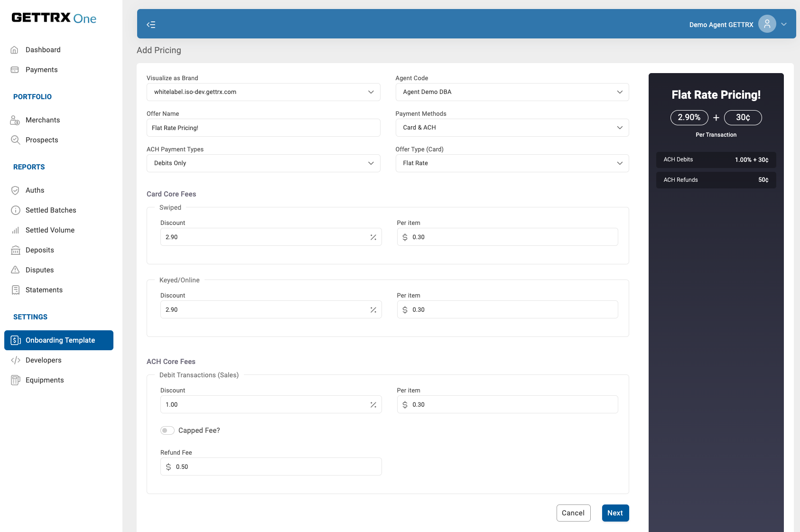Click the Refund Fee input field

[x=271, y=467]
